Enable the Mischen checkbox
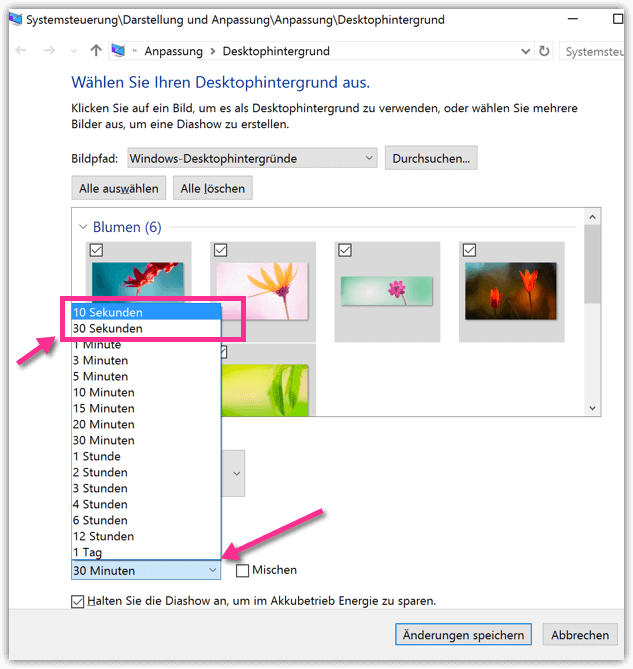The image size is (633, 669). coord(242,570)
